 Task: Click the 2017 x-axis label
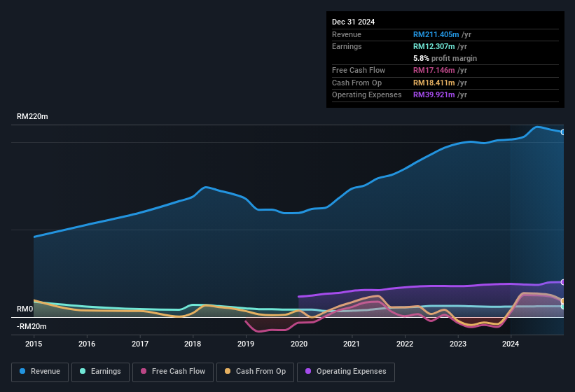pos(140,344)
